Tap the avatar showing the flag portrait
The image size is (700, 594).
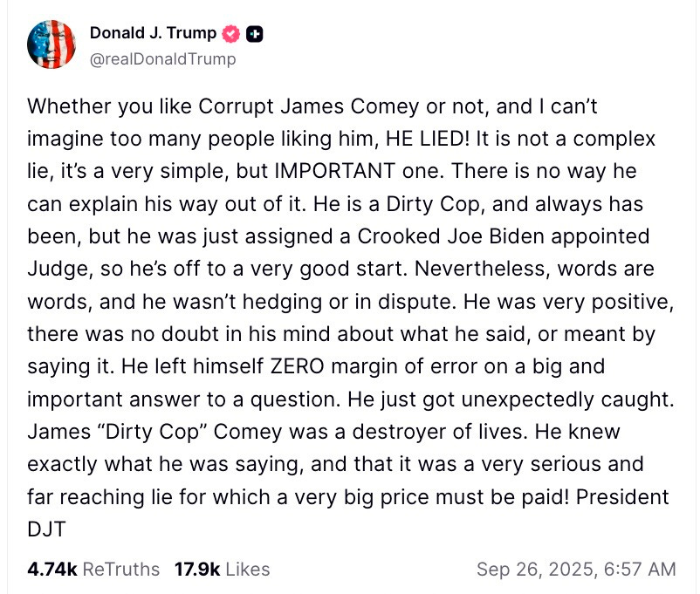pos(50,43)
